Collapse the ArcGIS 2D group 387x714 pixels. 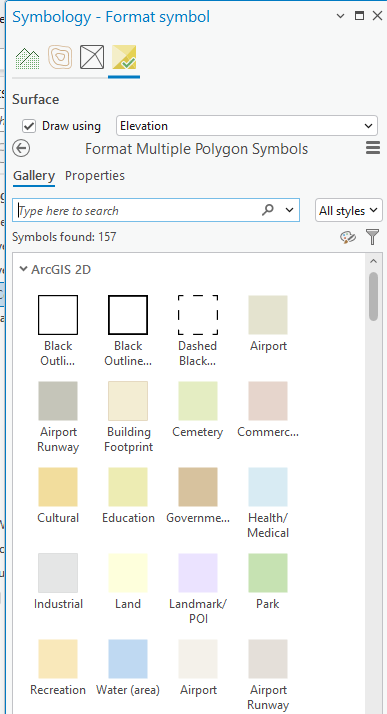pos(24,269)
